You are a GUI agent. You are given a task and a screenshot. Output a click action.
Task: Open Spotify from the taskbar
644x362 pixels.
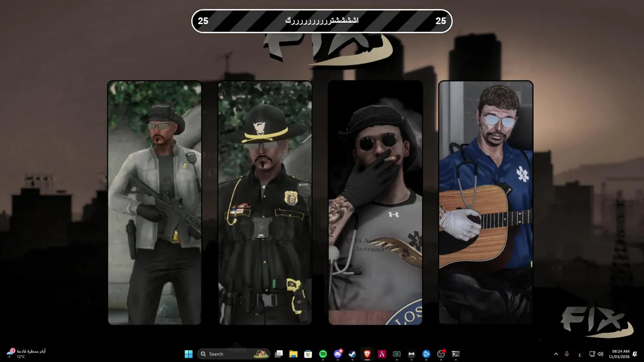click(x=323, y=354)
